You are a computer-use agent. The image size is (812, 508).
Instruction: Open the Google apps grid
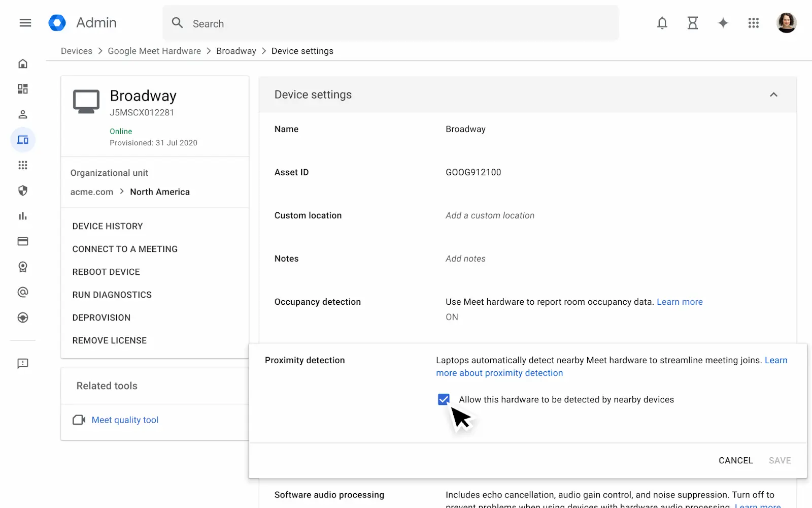point(754,23)
